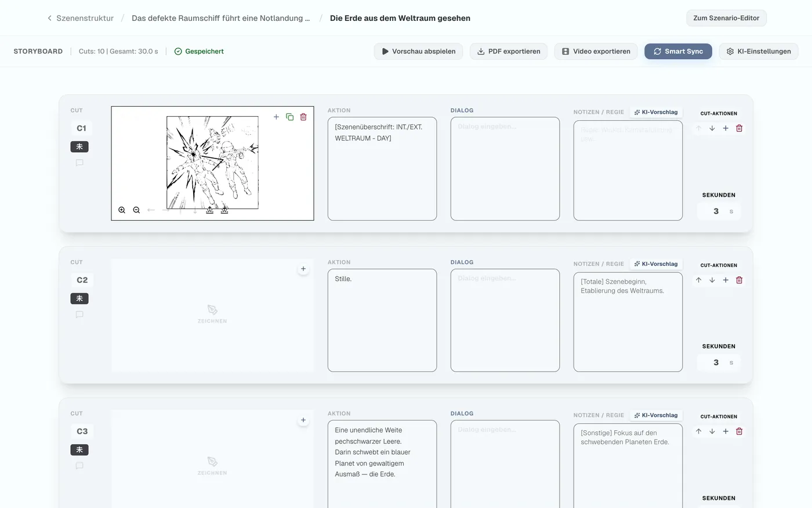Add a new cut after C1

pos(726,128)
